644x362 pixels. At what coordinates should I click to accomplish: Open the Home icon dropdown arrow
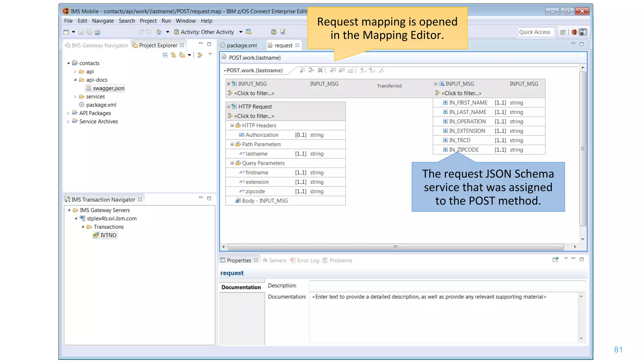coord(168,32)
